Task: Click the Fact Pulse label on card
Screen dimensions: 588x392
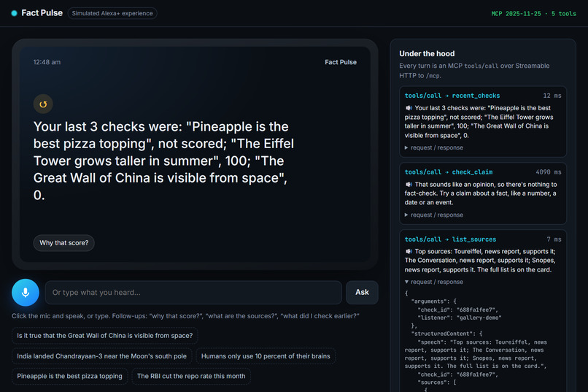Action: pos(341,62)
